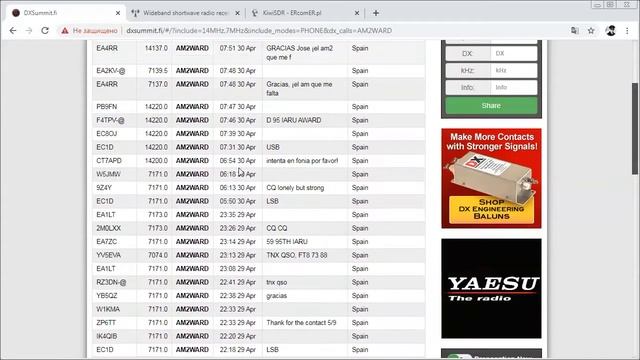Screen dimensions: 640x360
Task: Select spotter F4TPV-@ callsign
Action: pos(110,120)
